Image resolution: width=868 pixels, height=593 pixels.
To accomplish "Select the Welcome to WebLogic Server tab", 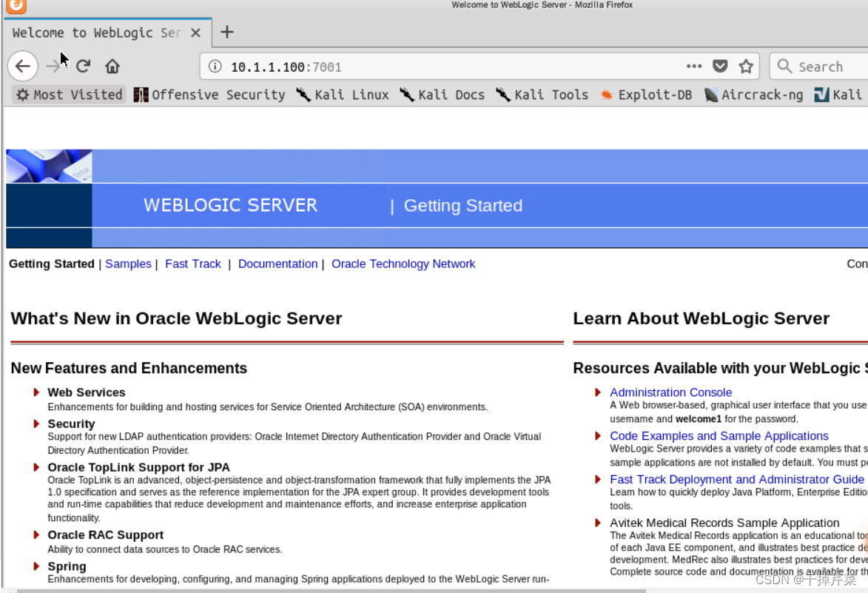I will (108, 33).
